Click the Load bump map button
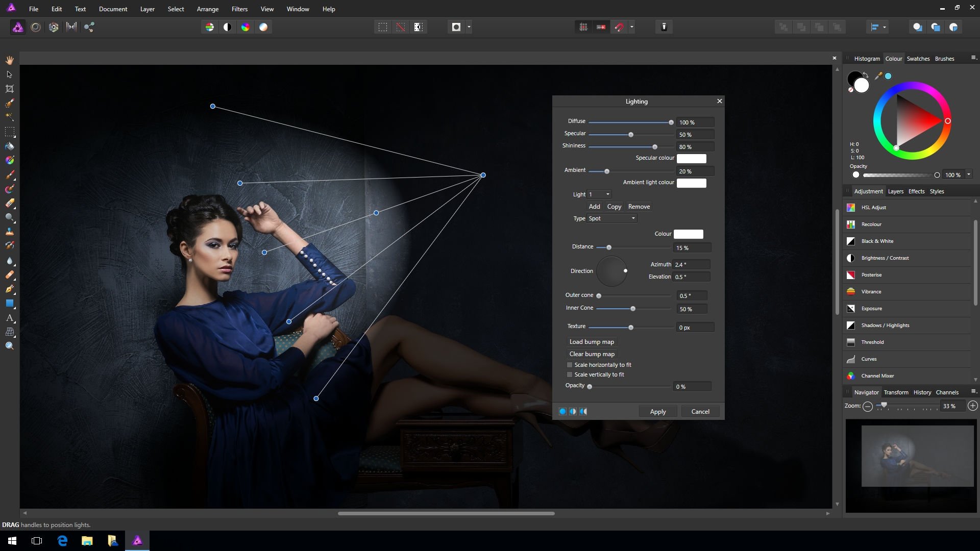 coord(592,341)
